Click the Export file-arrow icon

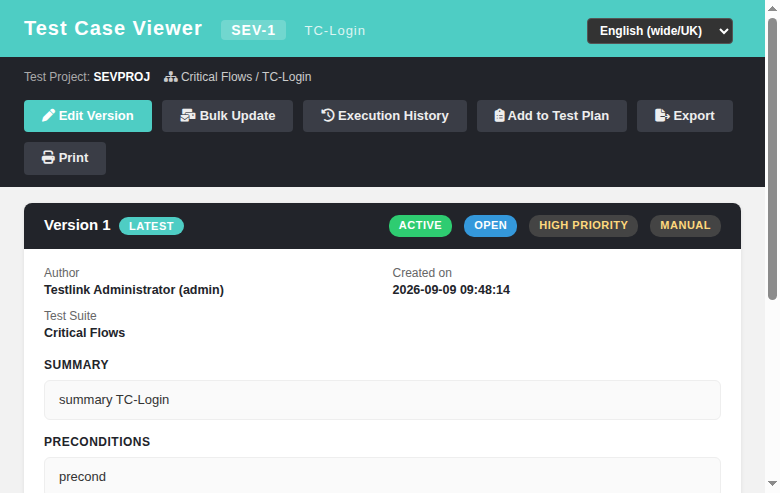click(662, 116)
